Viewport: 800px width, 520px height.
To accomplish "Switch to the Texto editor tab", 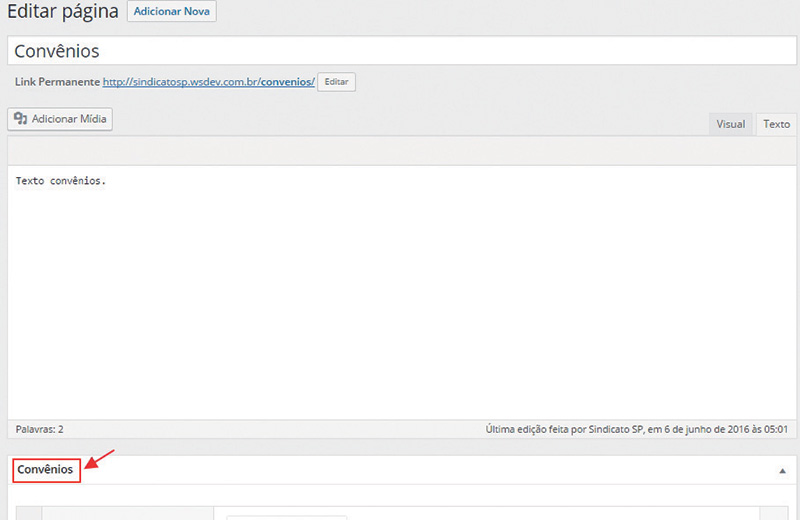I will 776,124.
